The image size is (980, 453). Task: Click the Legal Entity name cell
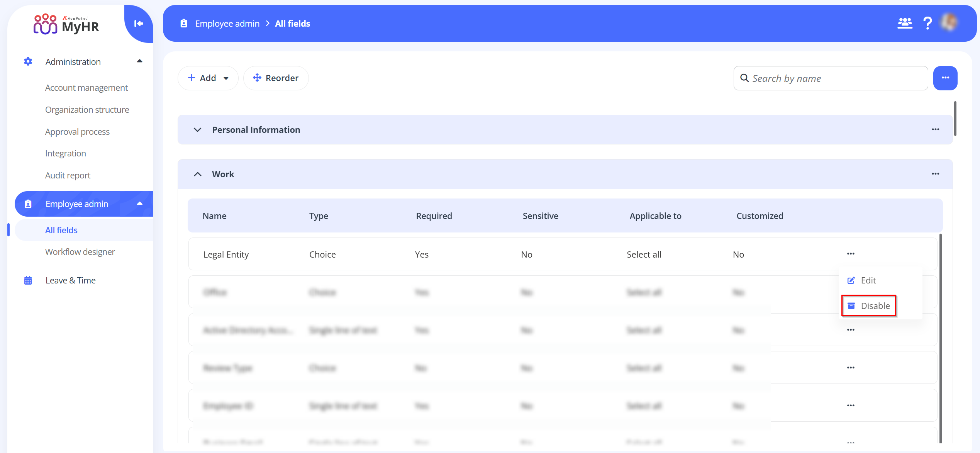pyautogui.click(x=226, y=254)
